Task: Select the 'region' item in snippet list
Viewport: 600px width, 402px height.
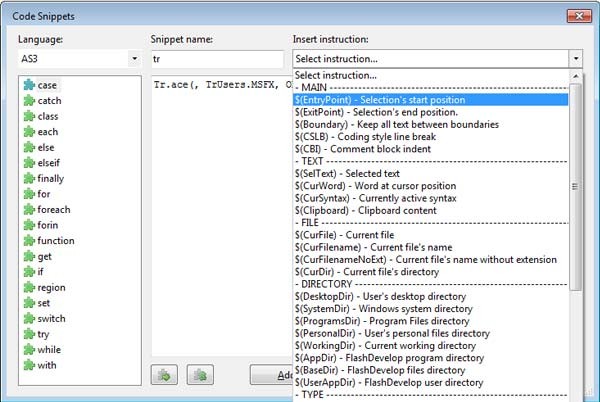Action: [x=51, y=287]
